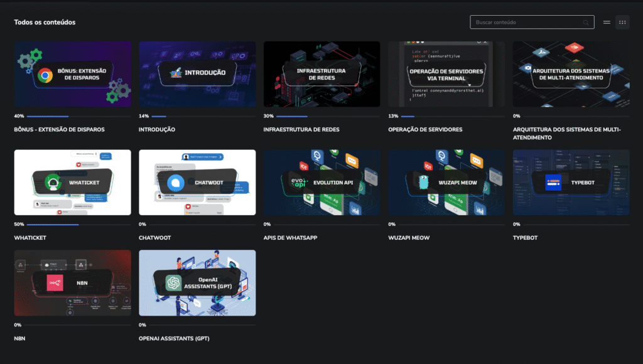Open the Operação de Servidores via Terminal card
643x364 pixels.
pos(446,74)
